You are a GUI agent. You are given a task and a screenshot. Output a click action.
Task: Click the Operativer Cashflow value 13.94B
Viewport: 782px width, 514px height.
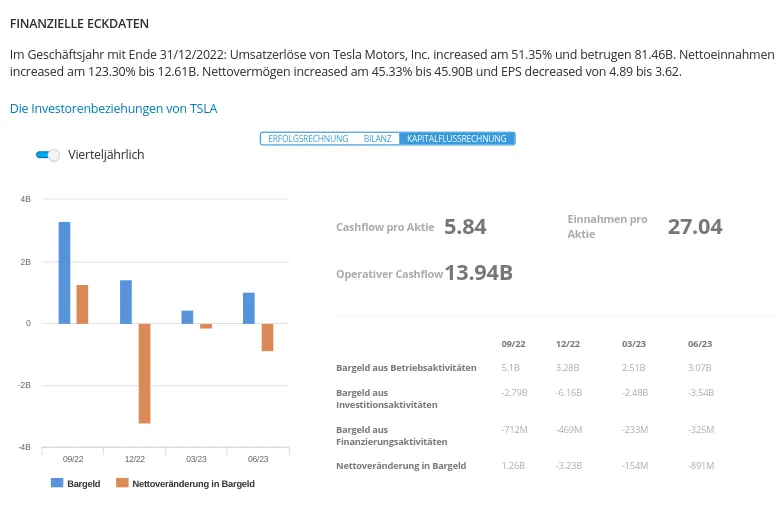(478, 273)
